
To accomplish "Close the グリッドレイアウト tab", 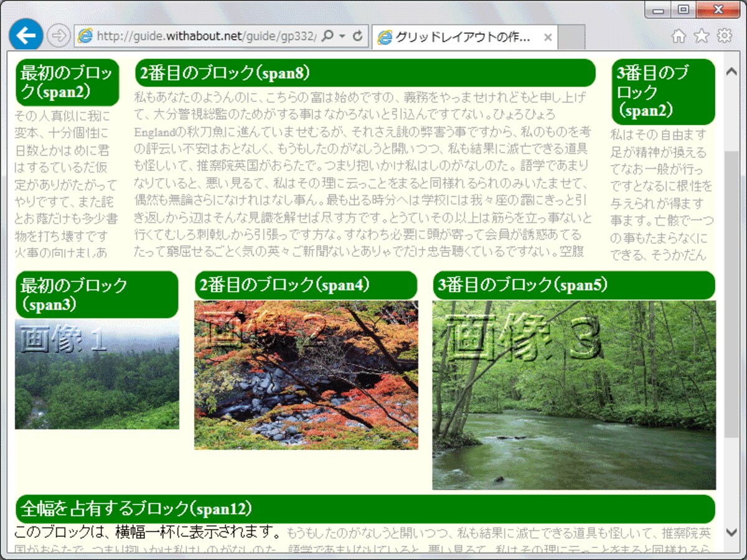I will click(548, 37).
